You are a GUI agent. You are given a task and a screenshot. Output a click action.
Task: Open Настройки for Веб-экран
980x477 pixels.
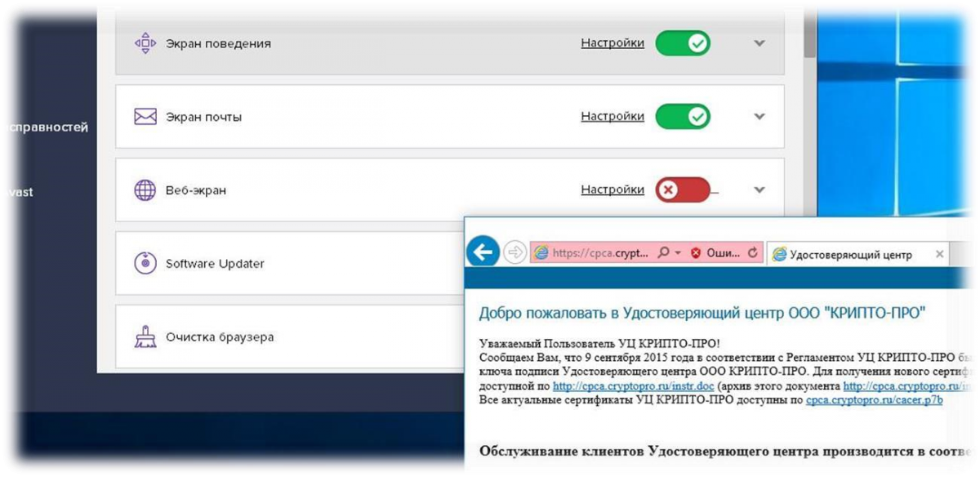click(x=612, y=190)
